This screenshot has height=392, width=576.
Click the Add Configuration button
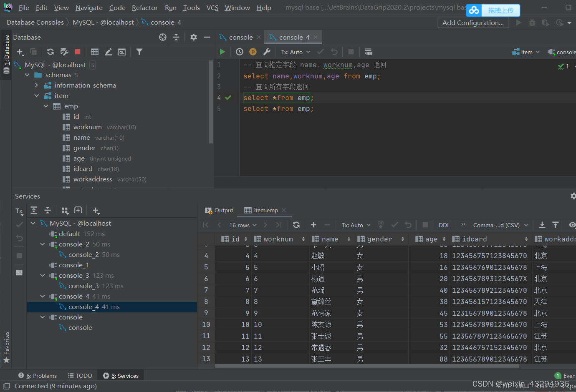(x=473, y=23)
